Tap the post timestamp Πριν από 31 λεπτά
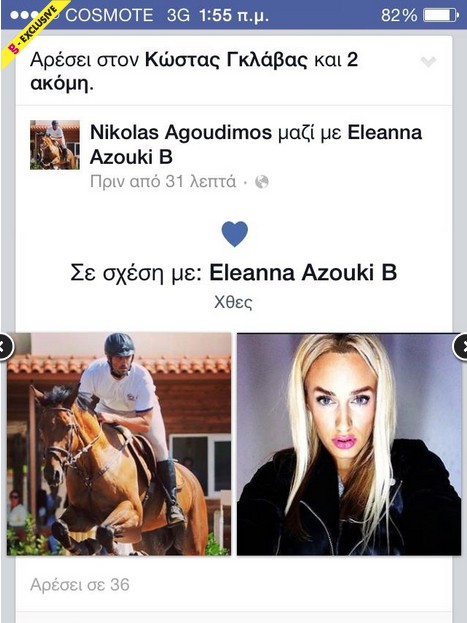Viewport: 467px width, 623px height. pos(163,182)
